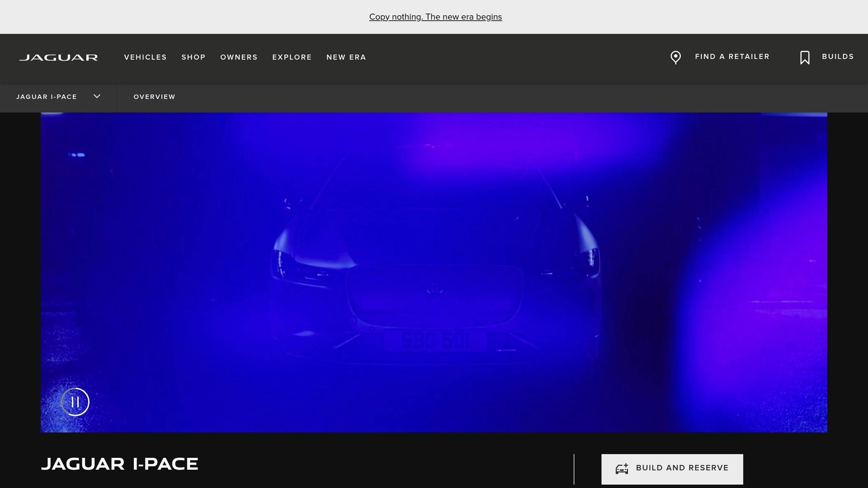Click the car icon on Build and Reserve
The height and width of the screenshot is (488, 868).
[x=622, y=469]
